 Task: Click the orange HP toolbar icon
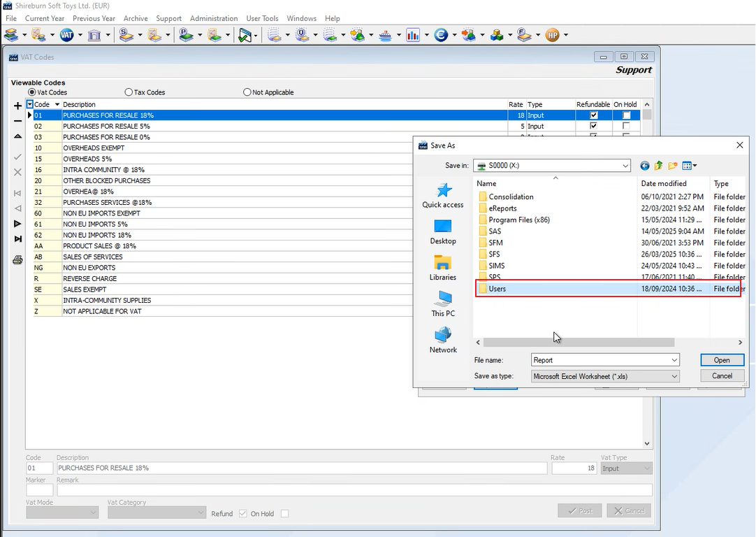click(552, 35)
